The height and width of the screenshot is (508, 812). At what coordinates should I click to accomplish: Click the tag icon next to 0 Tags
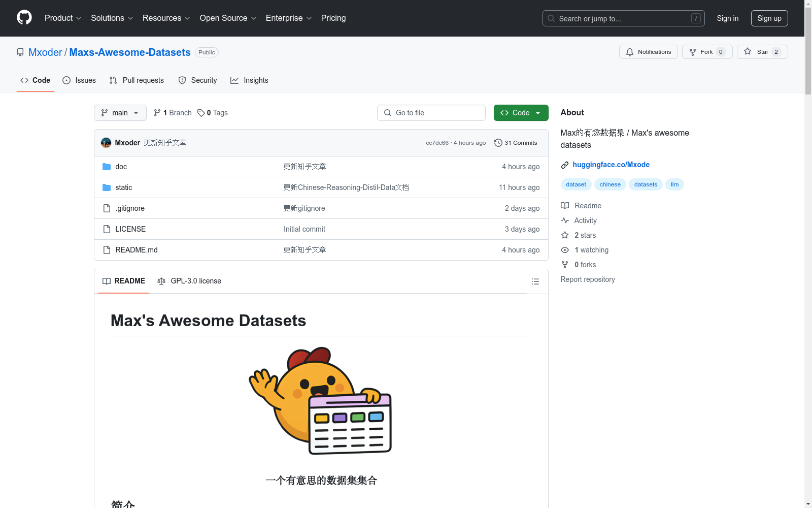click(x=201, y=113)
